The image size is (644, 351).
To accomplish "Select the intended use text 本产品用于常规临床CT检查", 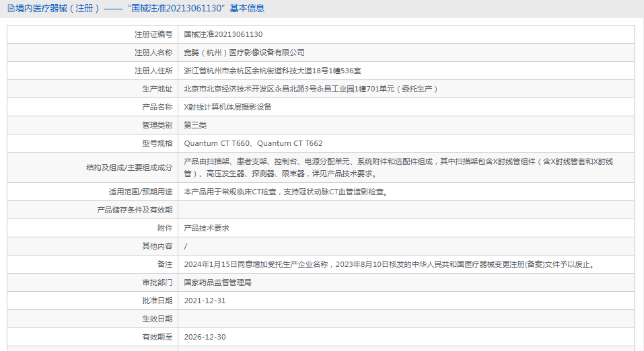I will pyautogui.click(x=285, y=192).
